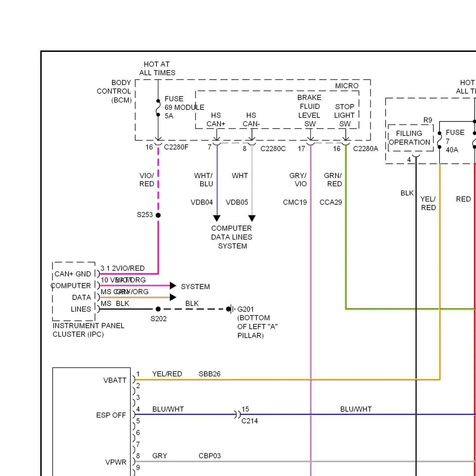Screen dimensions: 476x476
Task: Click pin number 17 next to C2280A
Action: [301, 149]
